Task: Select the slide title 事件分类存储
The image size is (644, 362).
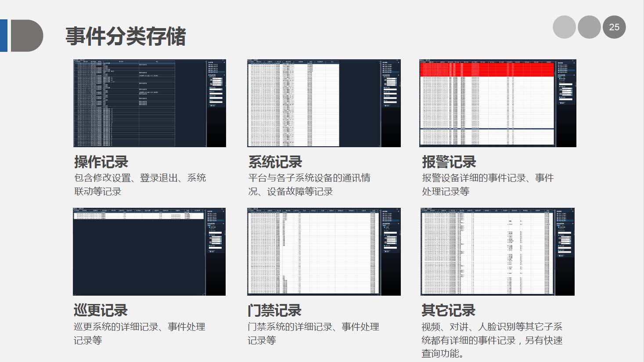Action: [x=126, y=36]
